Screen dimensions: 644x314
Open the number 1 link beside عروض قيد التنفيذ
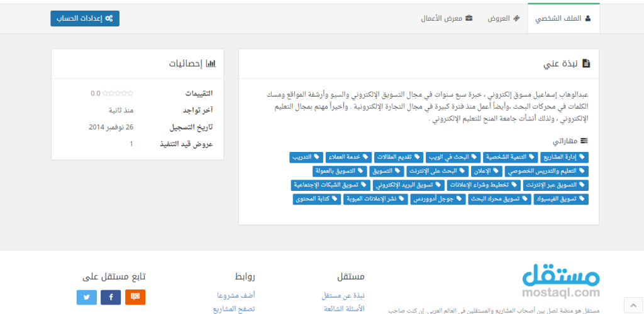131,144
